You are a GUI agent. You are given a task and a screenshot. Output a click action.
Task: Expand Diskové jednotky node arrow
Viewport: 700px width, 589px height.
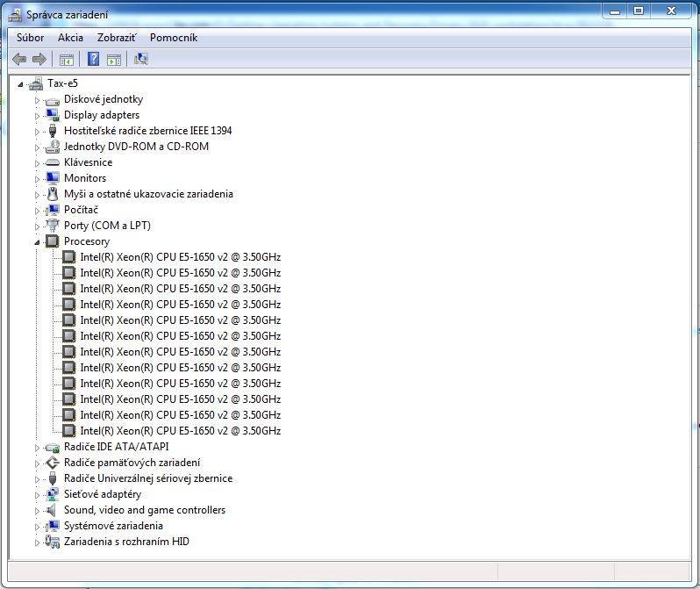pos(37,100)
